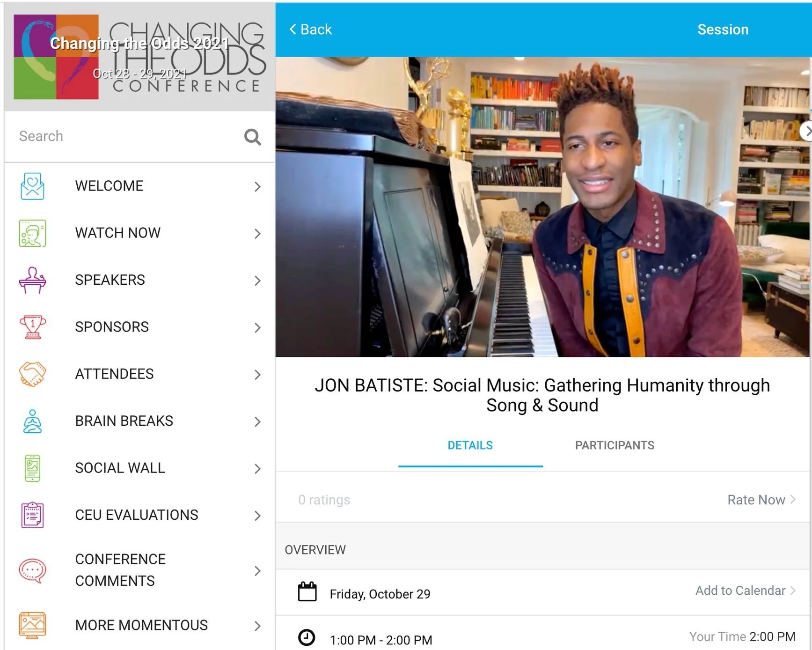Select the Brain Breaks meditation icon
Image resolution: width=812 pixels, height=650 pixels.
click(32, 421)
